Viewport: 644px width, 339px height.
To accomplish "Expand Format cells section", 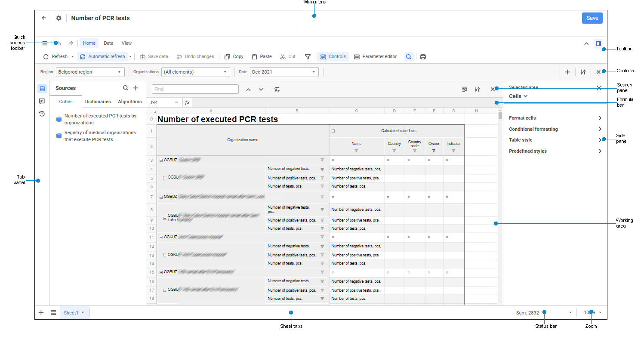I will click(555, 118).
